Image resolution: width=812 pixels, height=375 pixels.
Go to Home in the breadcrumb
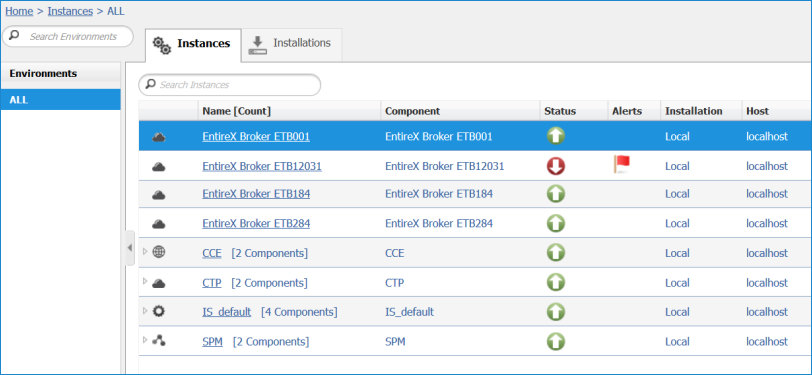(19, 11)
